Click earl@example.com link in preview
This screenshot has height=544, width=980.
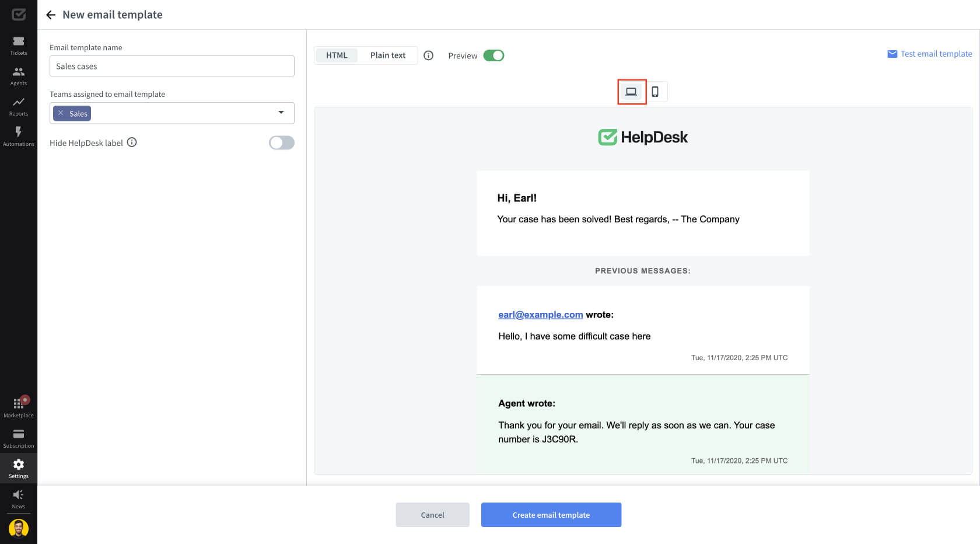coord(541,315)
